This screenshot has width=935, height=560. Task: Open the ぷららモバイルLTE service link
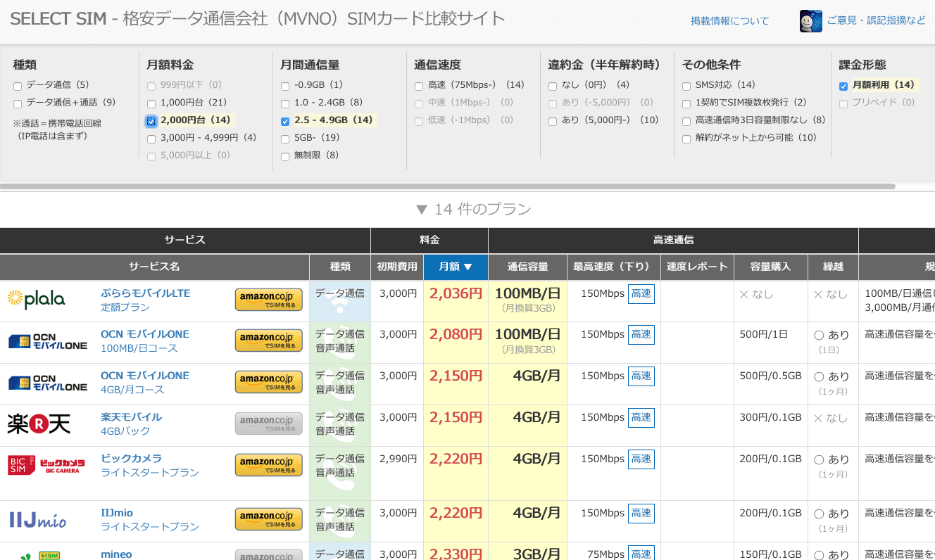(x=146, y=293)
